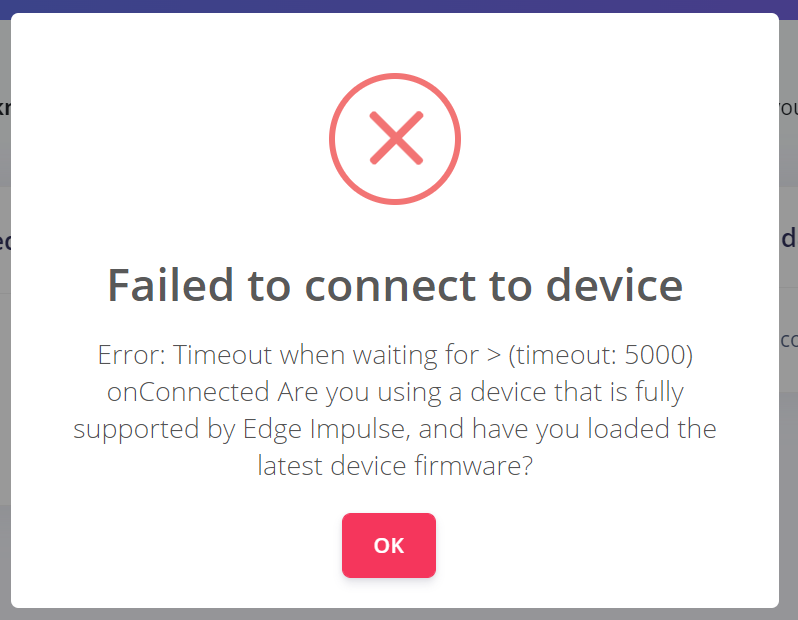This screenshot has height=620, width=798.
Task: Click the word 'device' in the heading
Action: click(x=614, y=285)
